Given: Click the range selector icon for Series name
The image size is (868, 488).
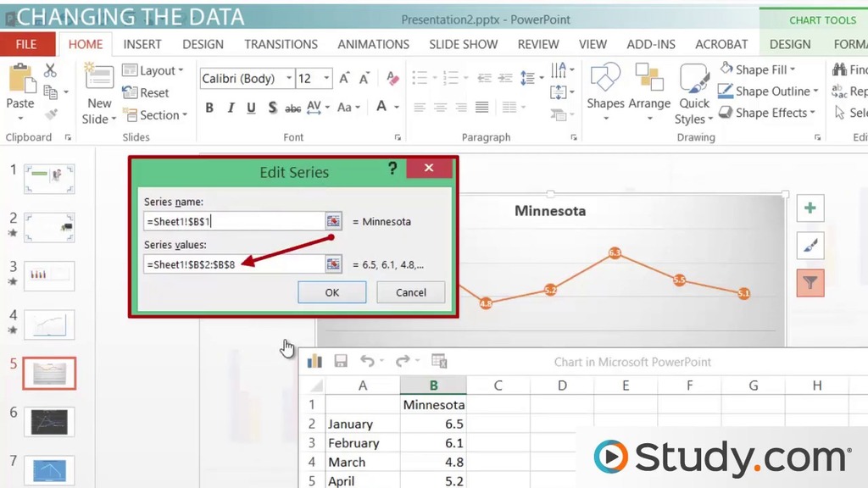Looking at the screenshot, I should pos(334,221).
